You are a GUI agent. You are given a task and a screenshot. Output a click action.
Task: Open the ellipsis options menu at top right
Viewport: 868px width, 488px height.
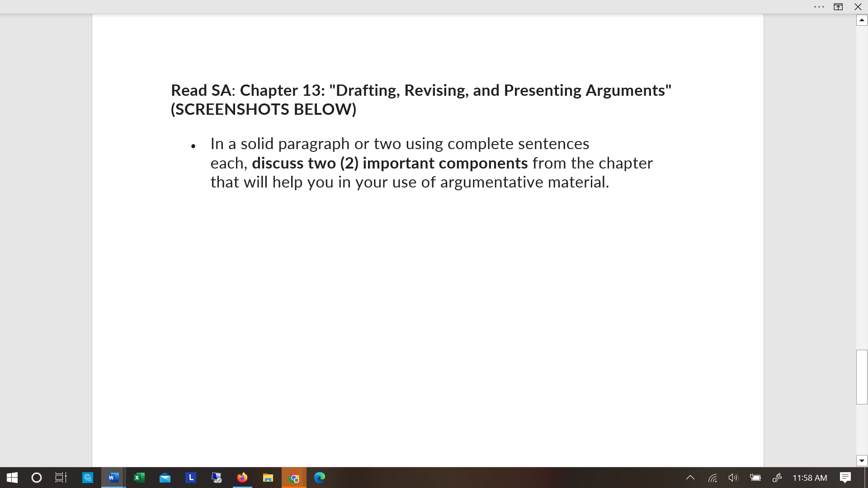(x=819, y=7)
